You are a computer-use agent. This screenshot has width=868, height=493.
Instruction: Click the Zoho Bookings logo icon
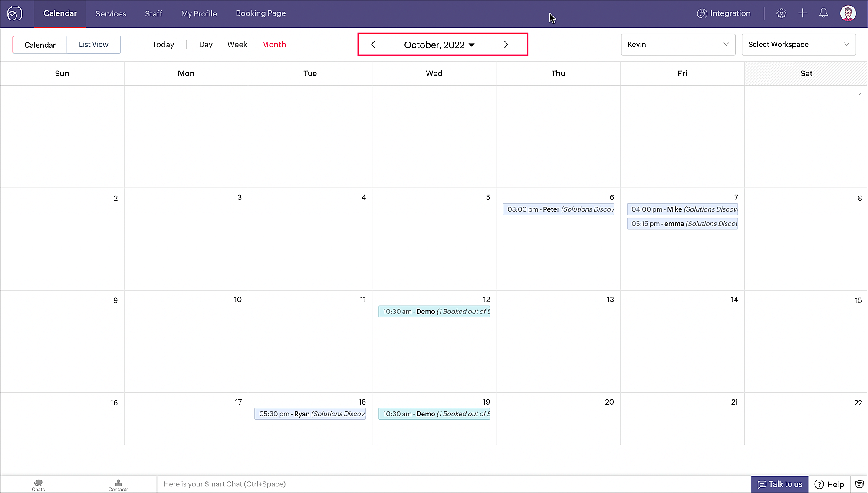pos(14,13)
